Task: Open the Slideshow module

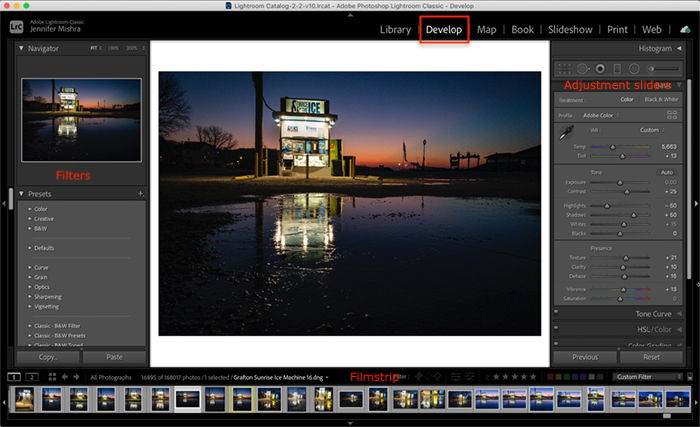Action: (x=570, y=29)
